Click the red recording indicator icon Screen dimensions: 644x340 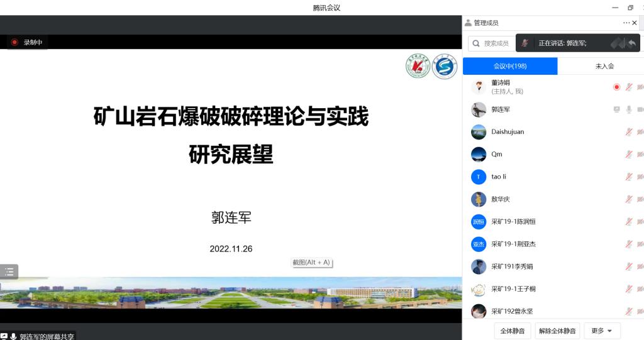click(14, 42)
